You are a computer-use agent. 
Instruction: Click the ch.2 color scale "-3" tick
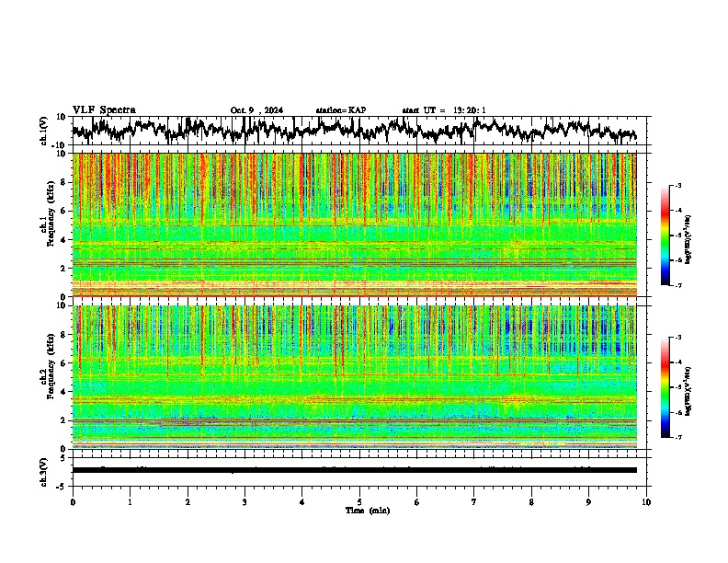[678, 338]
